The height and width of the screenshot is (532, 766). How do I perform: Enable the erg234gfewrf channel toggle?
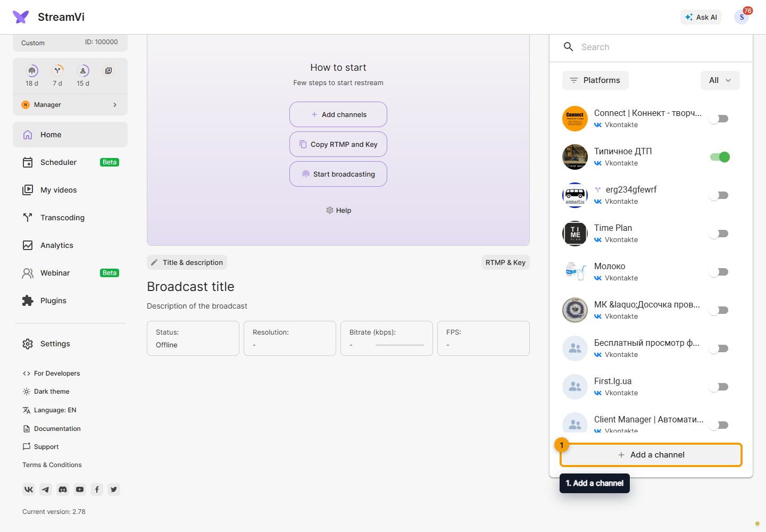pyautogui.click(x=719, y=195)
